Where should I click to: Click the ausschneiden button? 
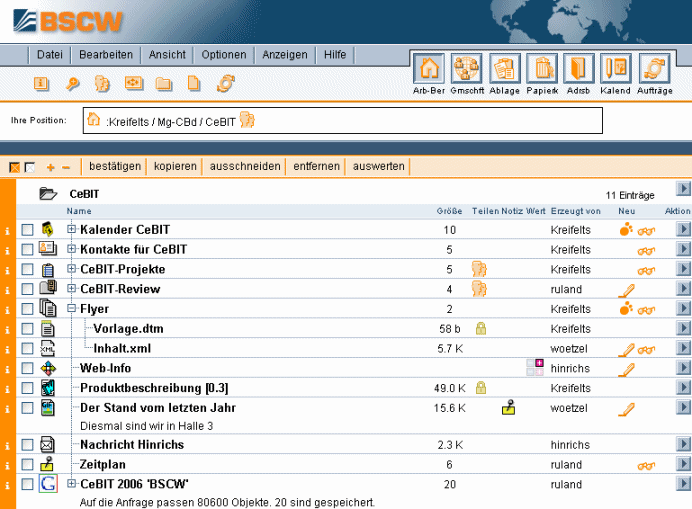[245, 166]
